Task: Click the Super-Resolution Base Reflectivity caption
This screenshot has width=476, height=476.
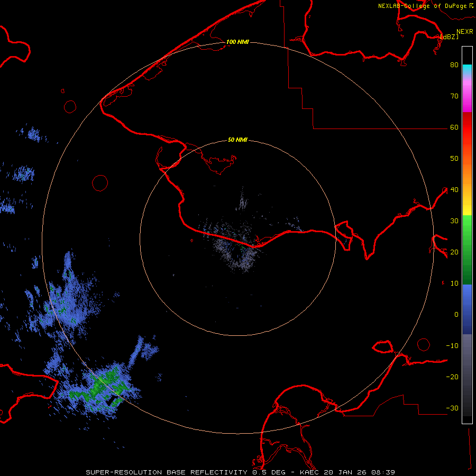Action: pyautogui.click(x=241, y=472)
